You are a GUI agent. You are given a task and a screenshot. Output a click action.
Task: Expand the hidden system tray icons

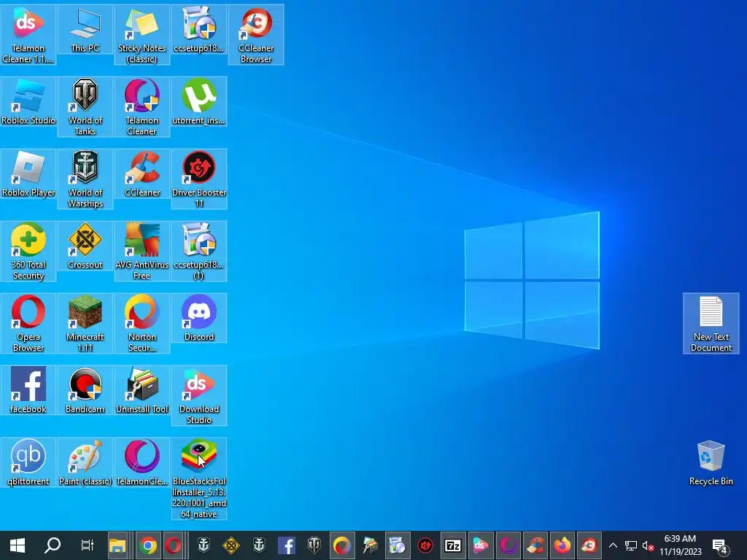(x=613, y=545)
